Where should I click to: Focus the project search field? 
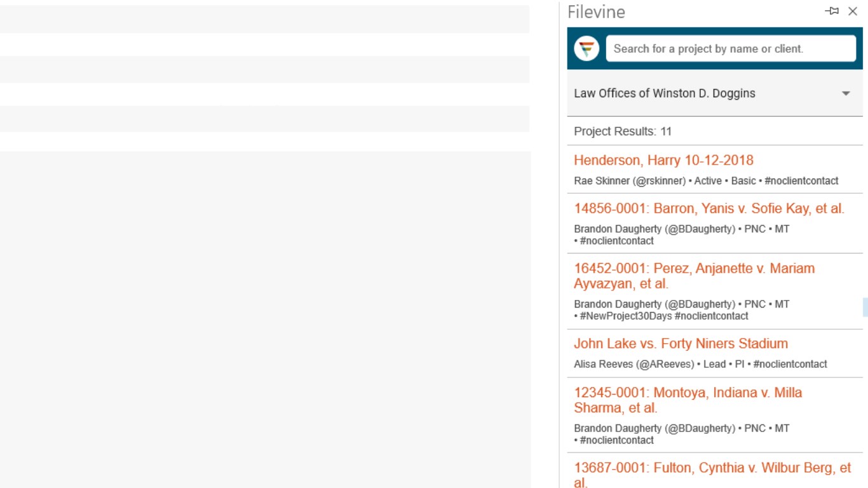(731, 48)
